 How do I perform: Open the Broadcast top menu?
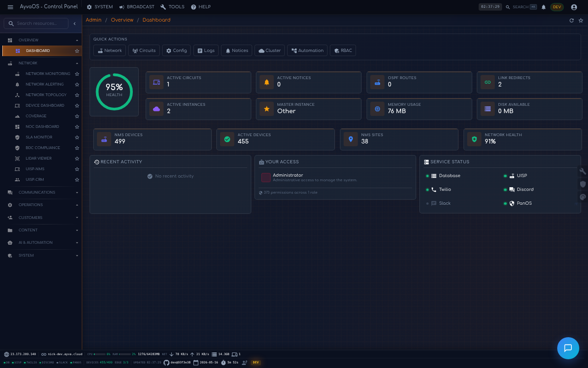tap(136, 7)
